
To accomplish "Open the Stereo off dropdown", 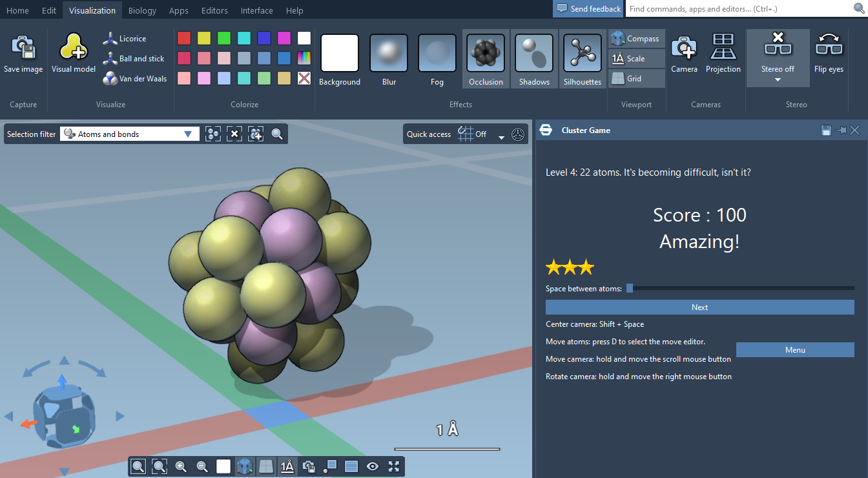I will pos(778,79).
